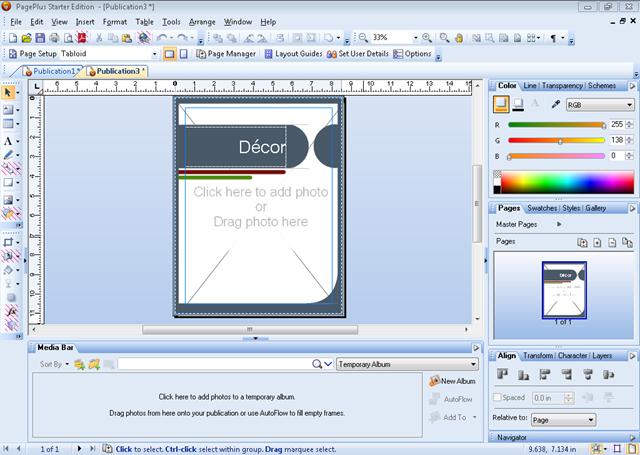Image resolution: width=640 pixels, height=455 pixels.
Task: Open the Format menu
Action: pyautogui.click(x=115, y=22)
